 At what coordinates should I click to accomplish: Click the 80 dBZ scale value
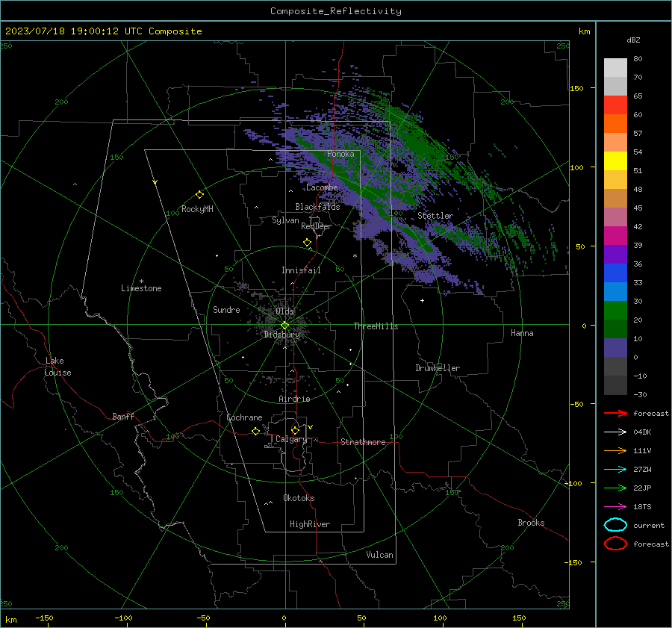click(x=638, y=59)
